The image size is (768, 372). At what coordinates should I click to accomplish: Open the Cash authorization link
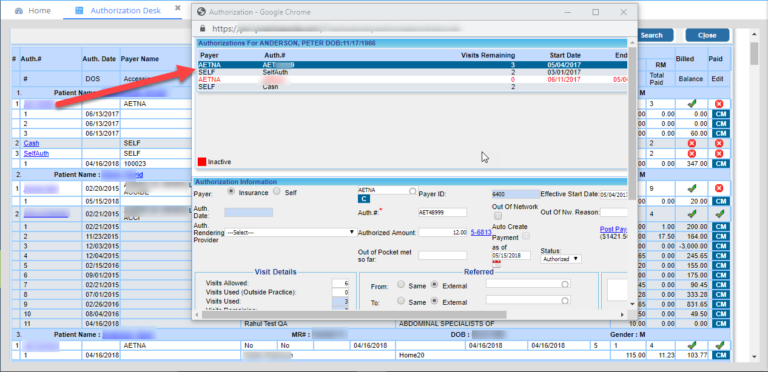click(x=31, y=143)
